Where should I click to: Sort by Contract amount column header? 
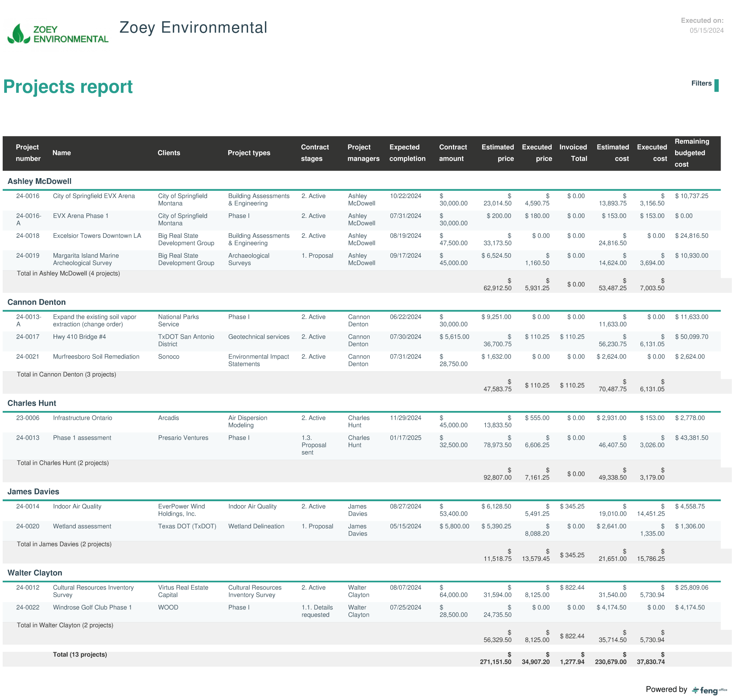(x=453, y=153)
